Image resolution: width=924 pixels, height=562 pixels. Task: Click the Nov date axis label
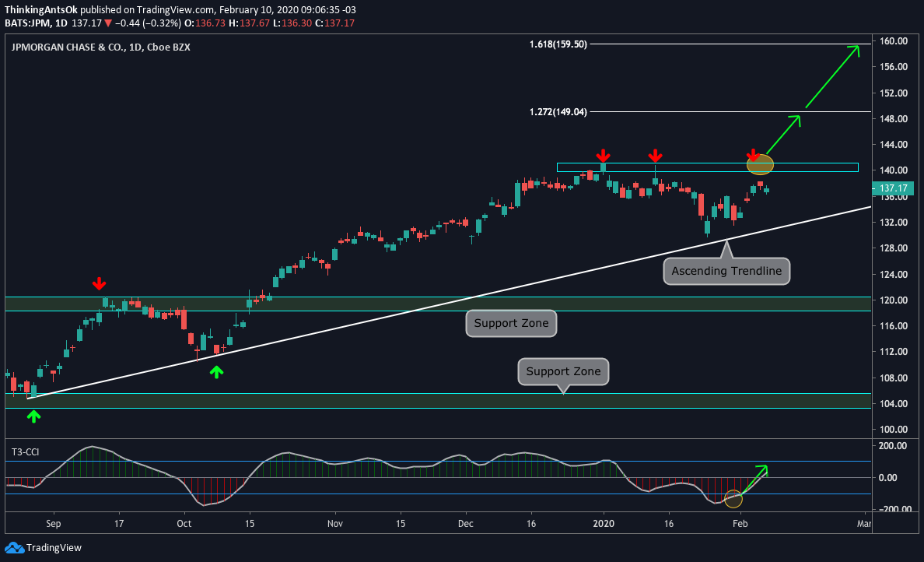(x=334, y=524)
